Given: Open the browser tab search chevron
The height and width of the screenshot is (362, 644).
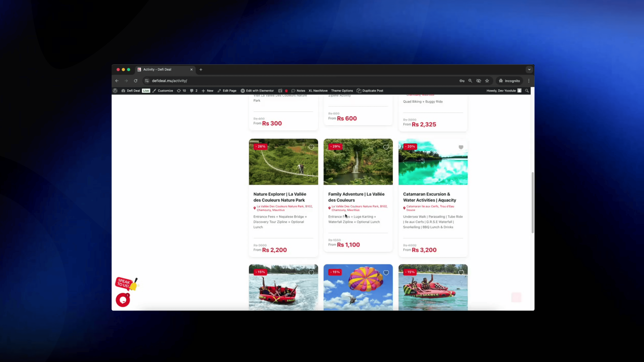Looking at the screenshot, I should [x=529, y=70].
